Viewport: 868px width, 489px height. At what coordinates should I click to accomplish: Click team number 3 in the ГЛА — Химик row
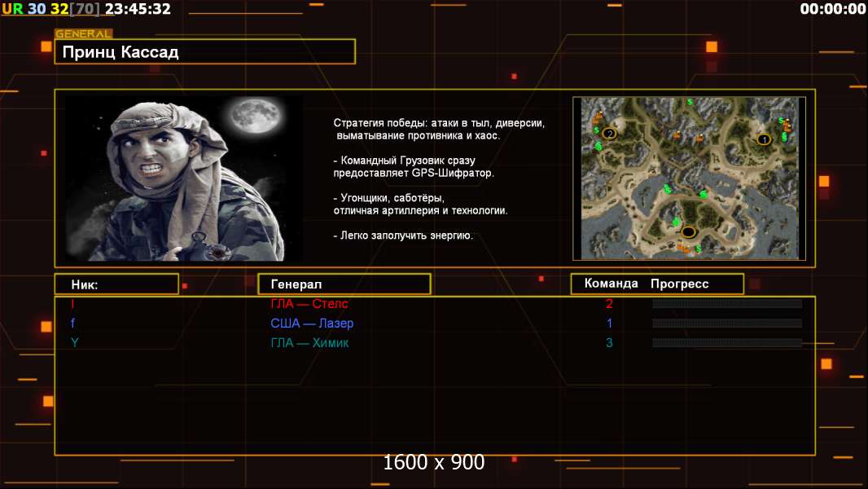(610, 343)
